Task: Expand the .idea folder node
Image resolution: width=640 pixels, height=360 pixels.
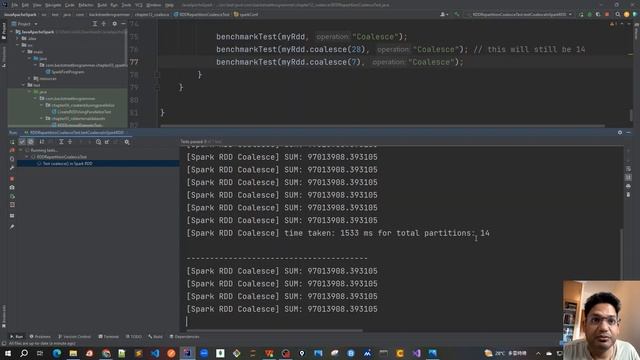Action: (x=18, y=38)
